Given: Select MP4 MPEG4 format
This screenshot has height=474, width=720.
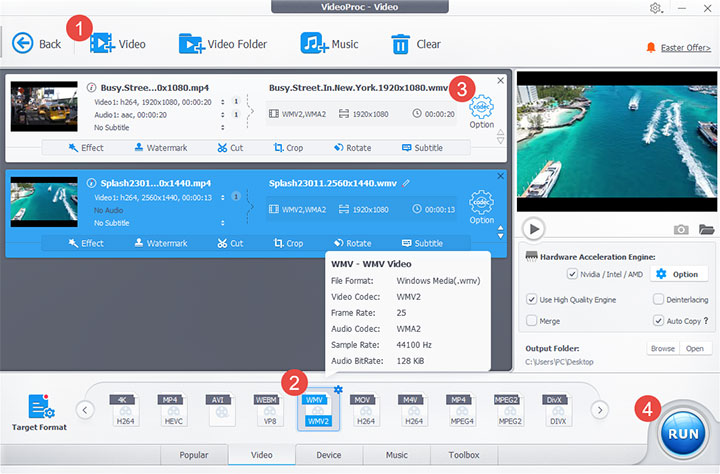Looking at the screenshot, I should pos(461,410).
